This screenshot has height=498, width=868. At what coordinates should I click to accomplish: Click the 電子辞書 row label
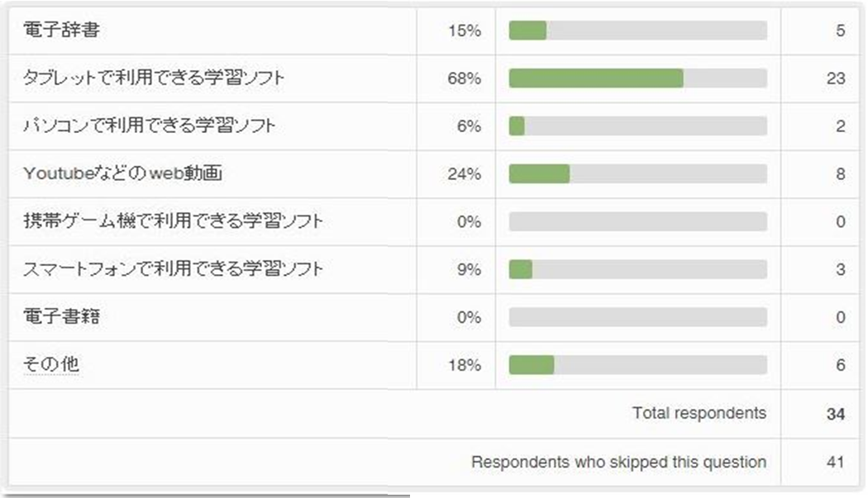click(x=63, y=31)
